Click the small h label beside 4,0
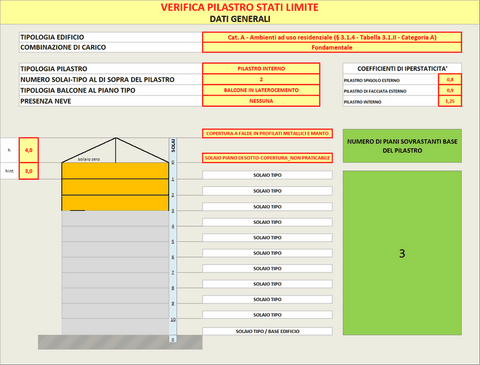Screen dimensions: 480x365 click(9, 150)
